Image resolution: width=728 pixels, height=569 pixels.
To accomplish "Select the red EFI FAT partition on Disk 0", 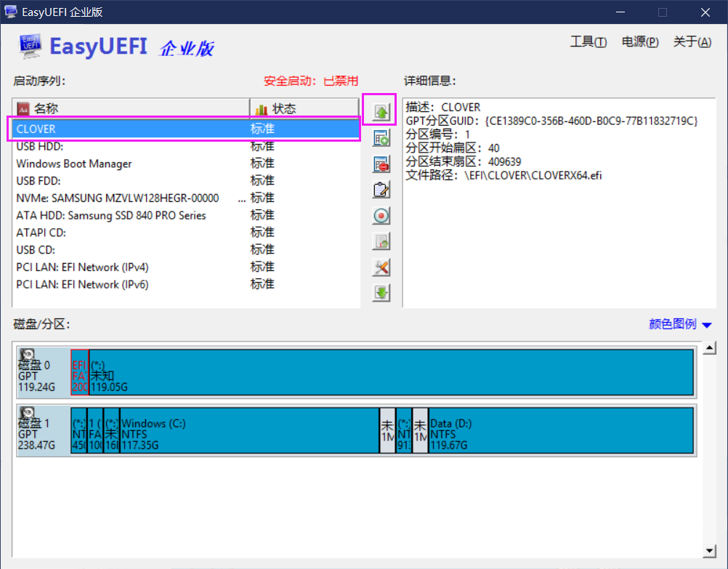I will tap(79, 373).
